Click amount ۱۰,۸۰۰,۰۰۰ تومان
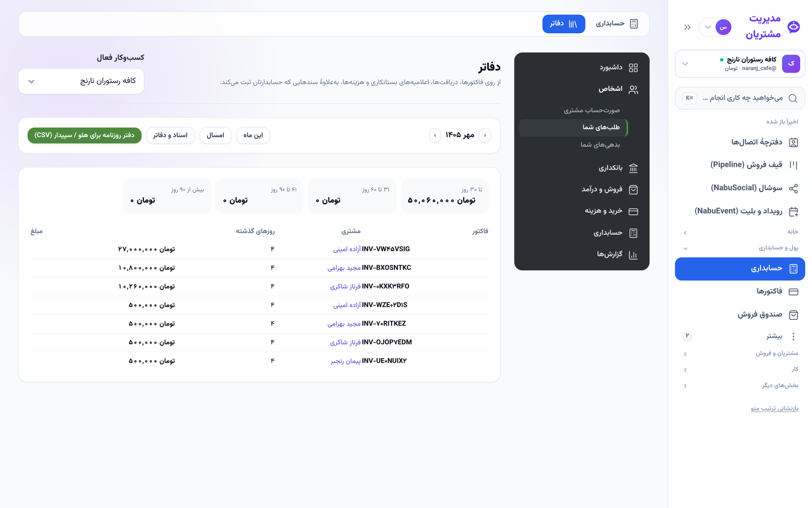 [x=146, y=268]
